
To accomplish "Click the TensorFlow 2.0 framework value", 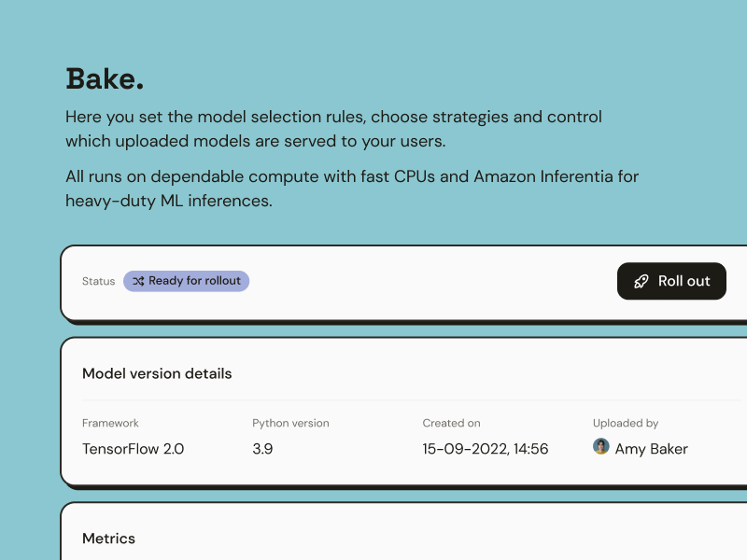I will (x=133, y=449).
